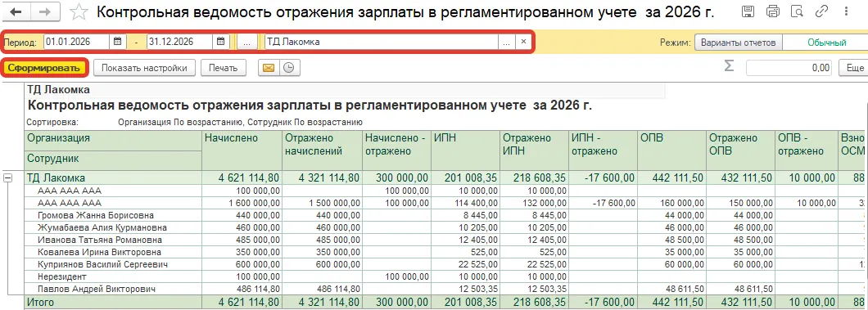868x310 pixels.
Task: Edit the end date field 31.12.2026
Action: coord(180,42)
